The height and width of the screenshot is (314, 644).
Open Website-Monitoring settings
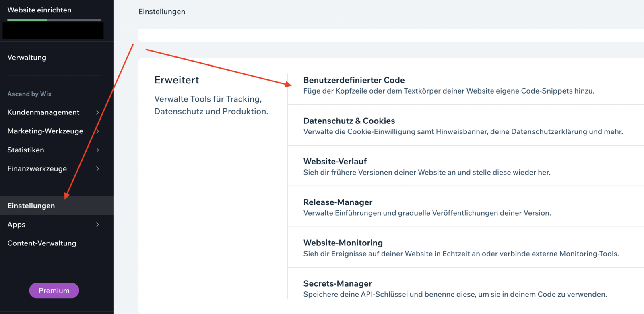[343, 243]
